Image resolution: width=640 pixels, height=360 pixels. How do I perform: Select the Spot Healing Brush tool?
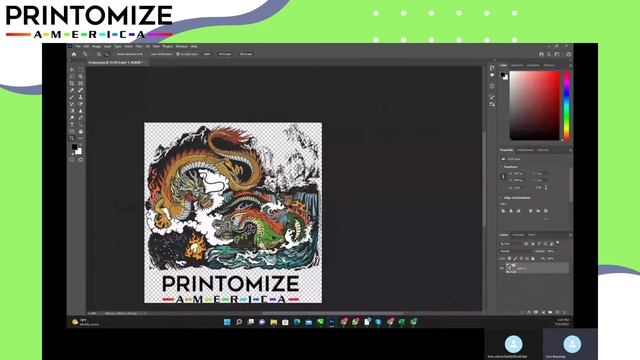pos(80,90)
